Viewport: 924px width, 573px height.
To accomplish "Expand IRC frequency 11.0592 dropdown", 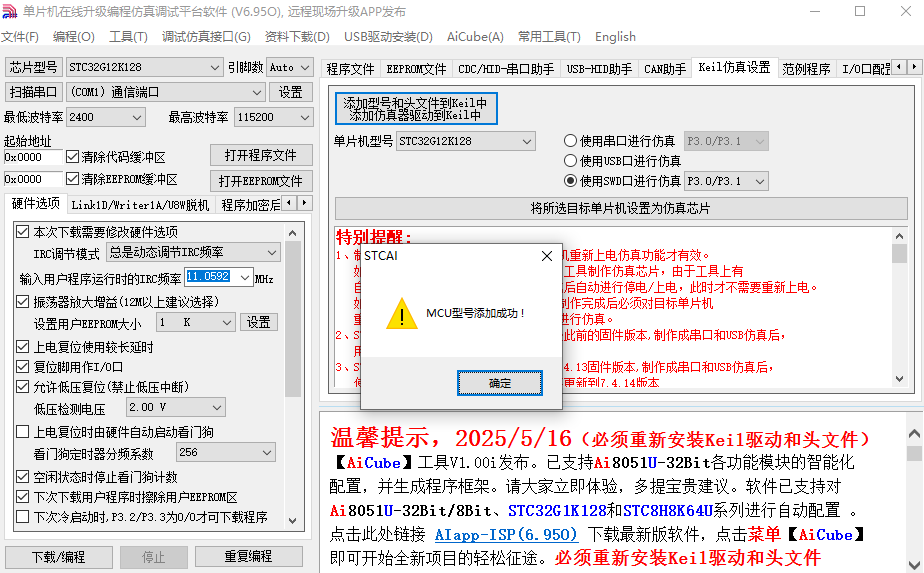I will tap(245, 276).
